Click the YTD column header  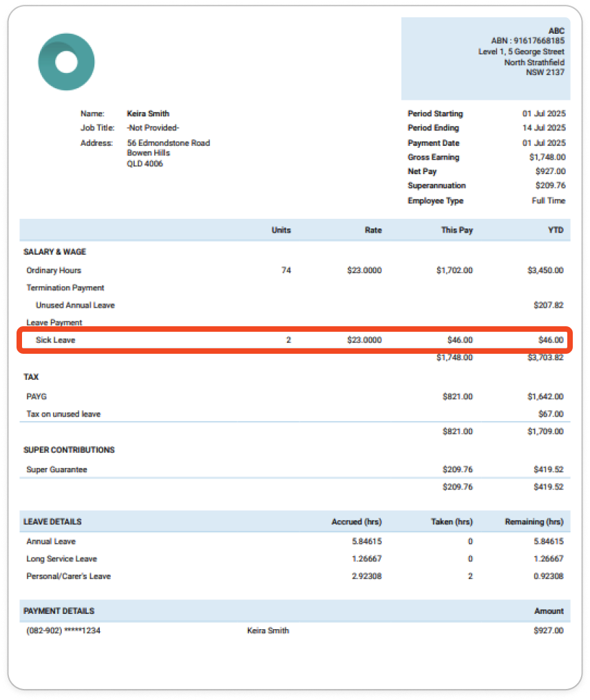click(556, 230)
